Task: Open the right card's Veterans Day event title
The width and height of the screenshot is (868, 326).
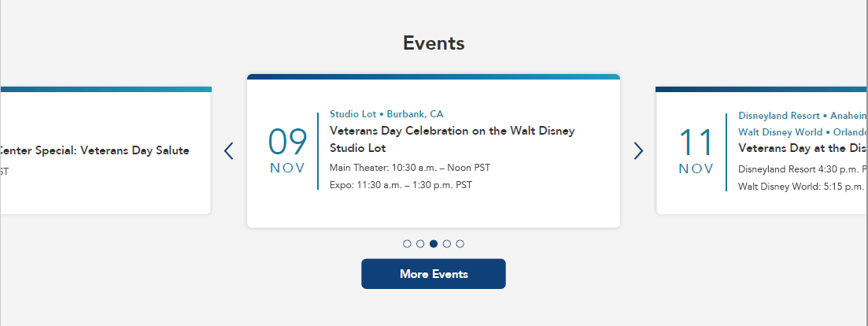Action: pyautogui.click(x=802, y=148)
